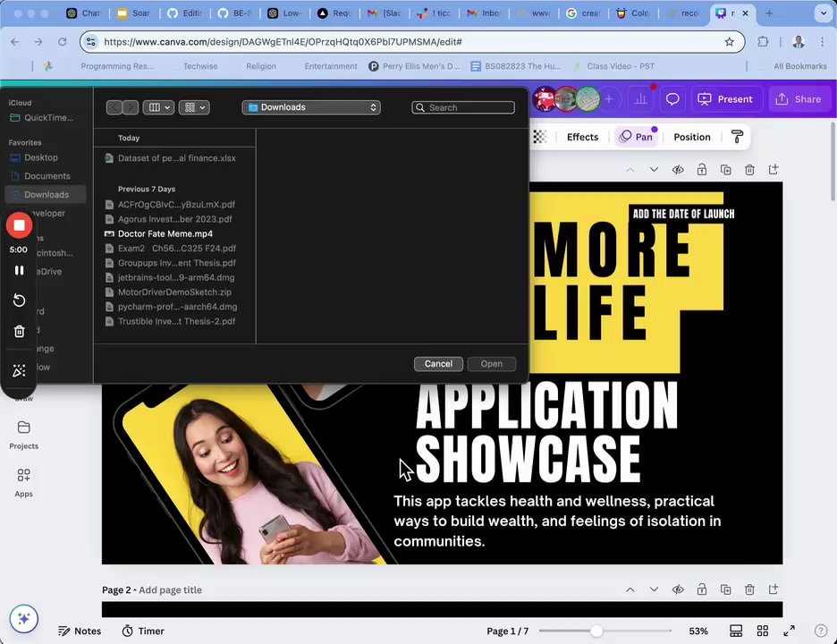
Task: Move Page 1 down with the chevron
Action: (654, 170)
